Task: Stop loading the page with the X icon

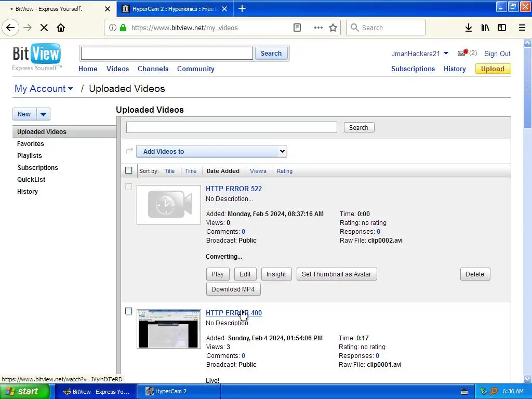Action: pos(44,28)
